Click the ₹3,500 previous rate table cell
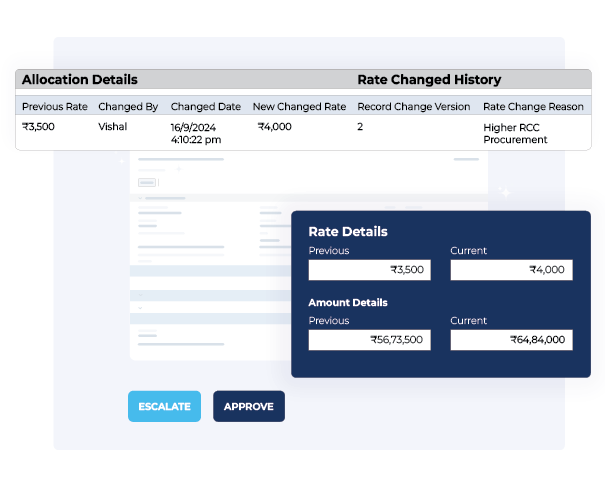 pos(39,127)
